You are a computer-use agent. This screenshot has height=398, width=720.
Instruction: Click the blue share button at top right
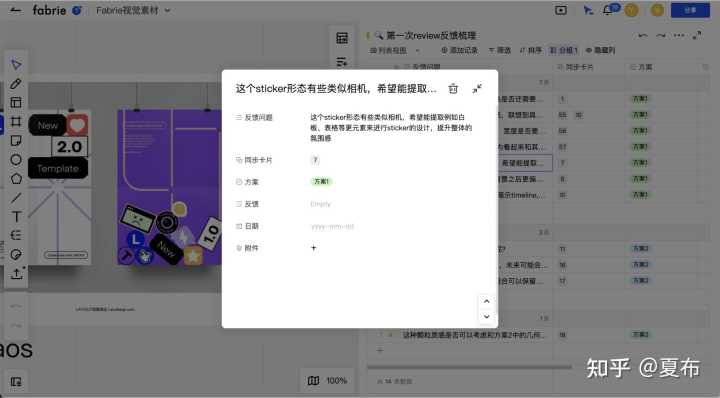tap(690, 10)
